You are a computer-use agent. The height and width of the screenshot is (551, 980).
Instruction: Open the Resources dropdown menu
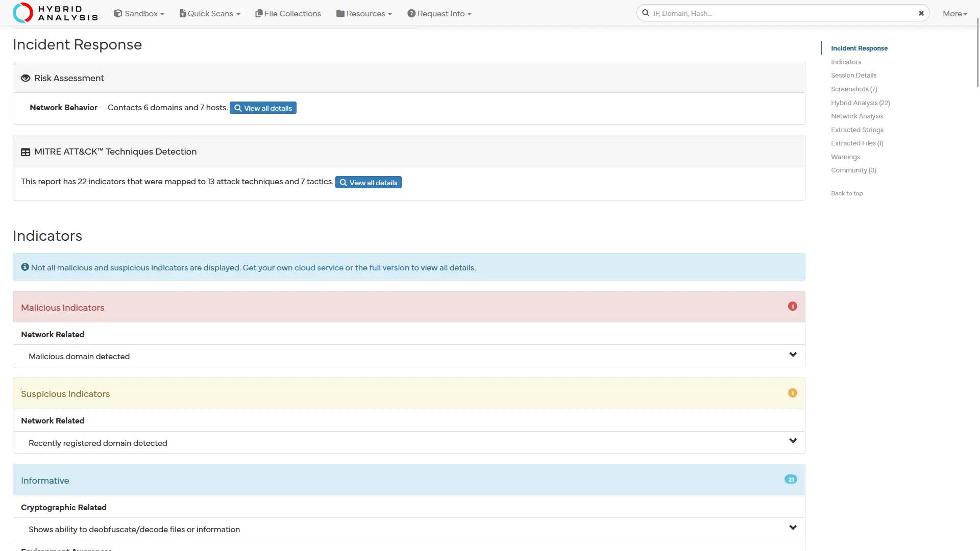pyautogui.click(x=364, y=14)
